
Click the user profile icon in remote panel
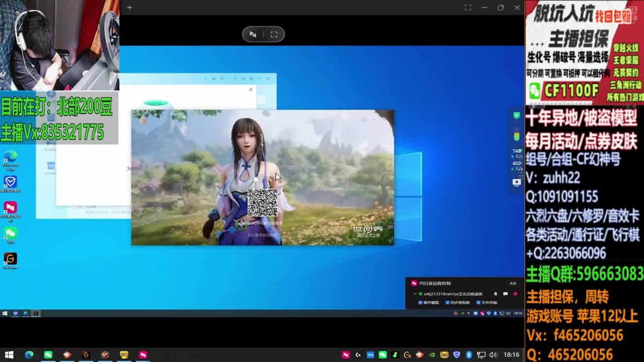[496, 294]
